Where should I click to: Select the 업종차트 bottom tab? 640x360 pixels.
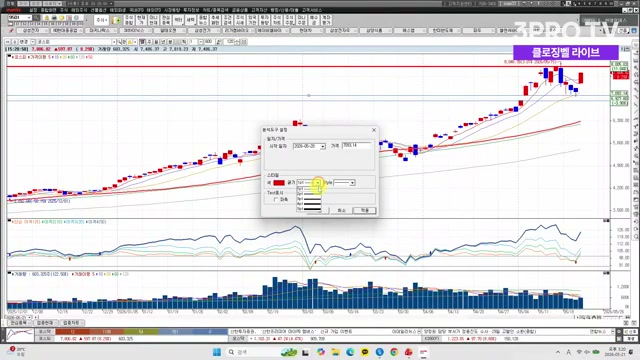tap(71, 323)
